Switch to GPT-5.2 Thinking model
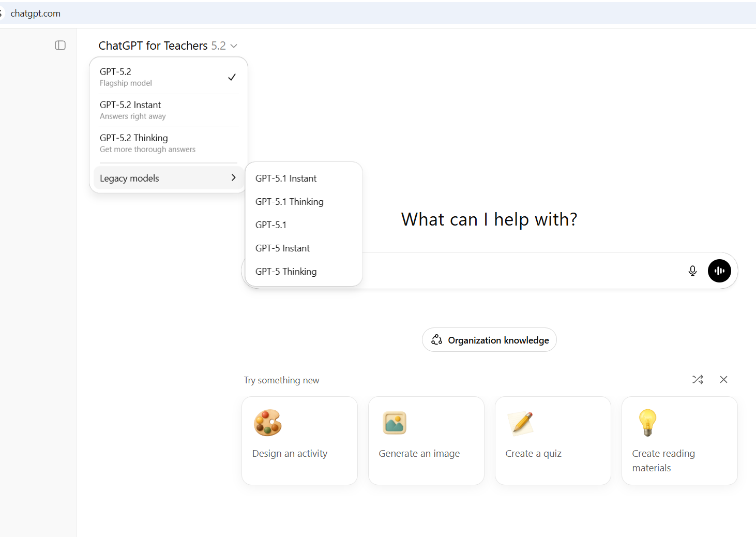This screenshot has width=756, height=537. click(169, 143)
